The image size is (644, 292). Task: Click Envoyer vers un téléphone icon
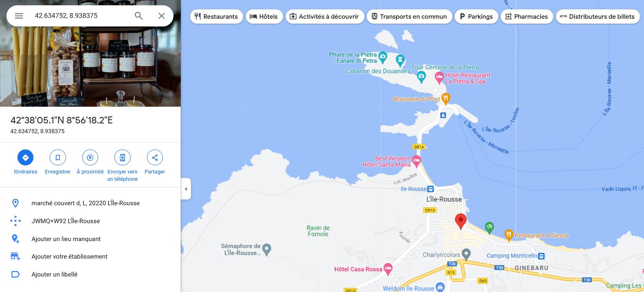point(123,158)
